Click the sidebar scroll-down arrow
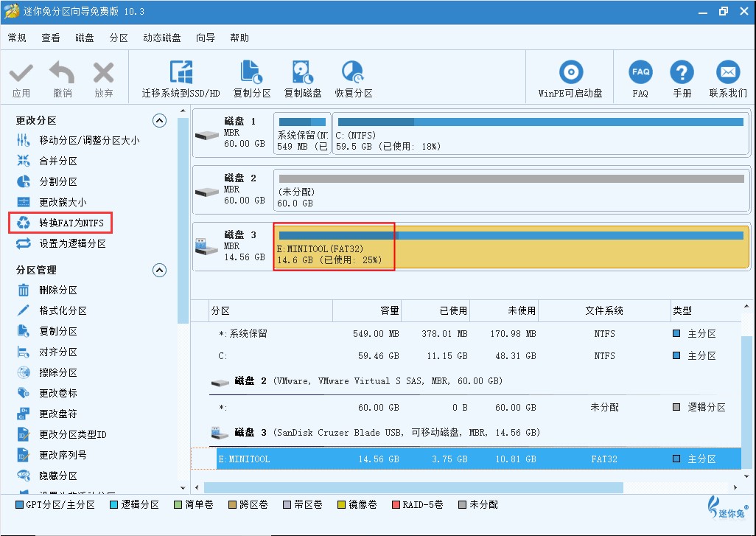Screen dimensions: 756x536 pyautogui.click(x=183, y=488)
